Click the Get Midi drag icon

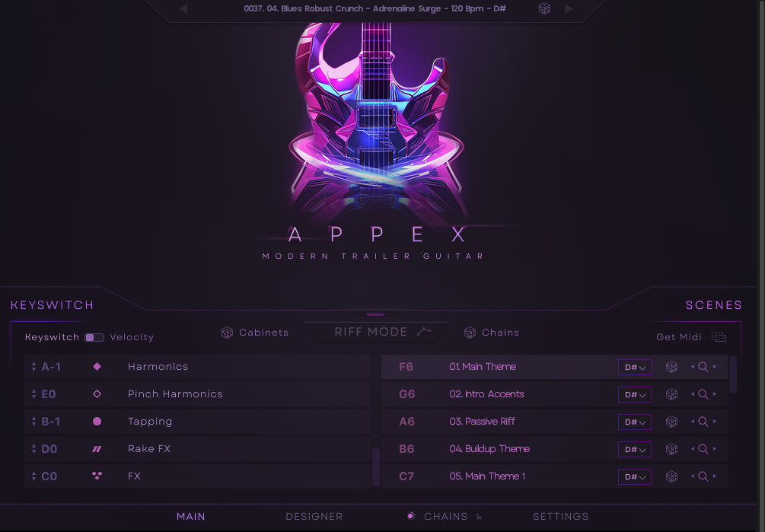click(719, 337)
